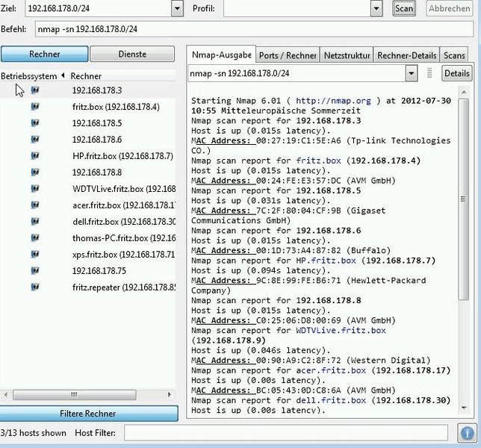The width and height of the screenshot is (481, 448).
Task: Open the Netzstruktur tab
Action: coord(347,55)
